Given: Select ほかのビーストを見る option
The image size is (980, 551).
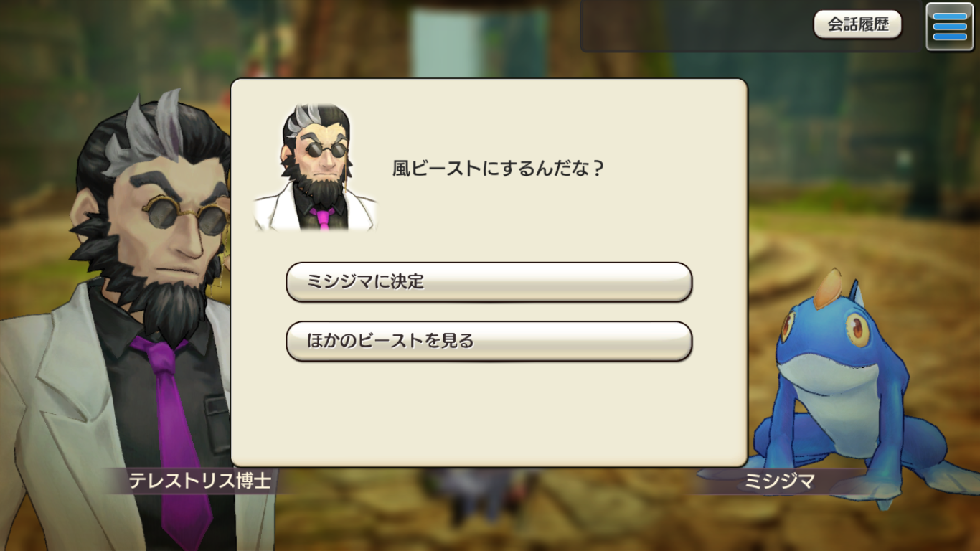Looking at the screenshot, I should (x=489, y=341).
